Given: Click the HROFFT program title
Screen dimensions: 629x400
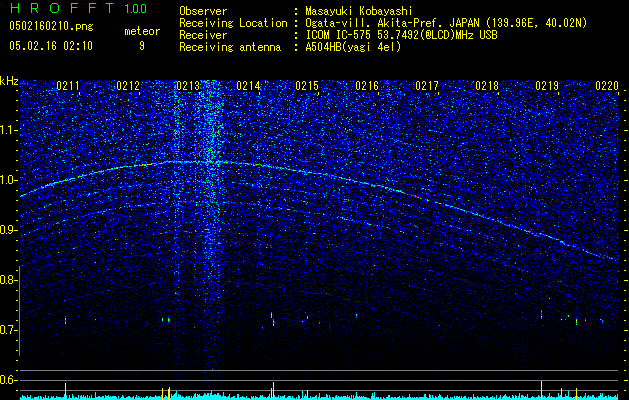Looking at the screenshot, I should (x=61, y=8).
